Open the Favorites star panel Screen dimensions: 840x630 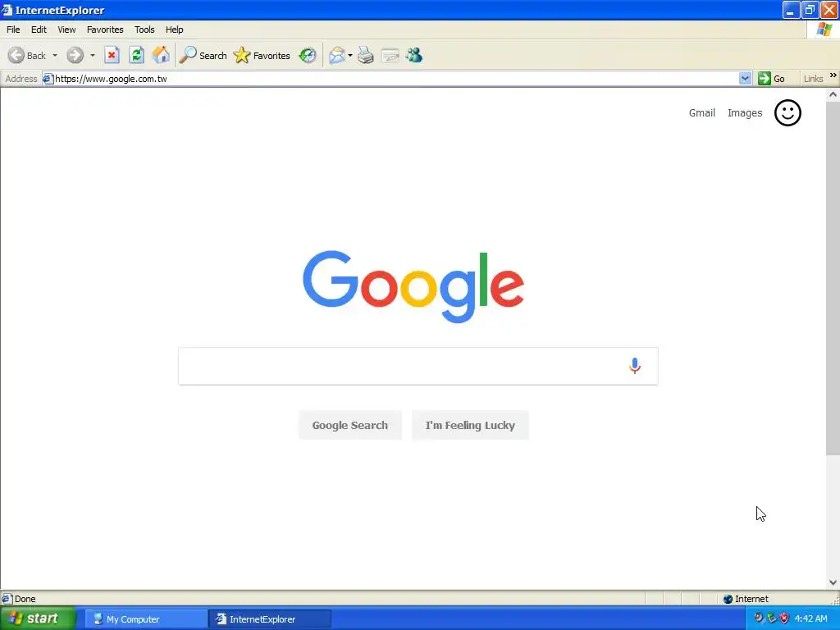point(262,55)
